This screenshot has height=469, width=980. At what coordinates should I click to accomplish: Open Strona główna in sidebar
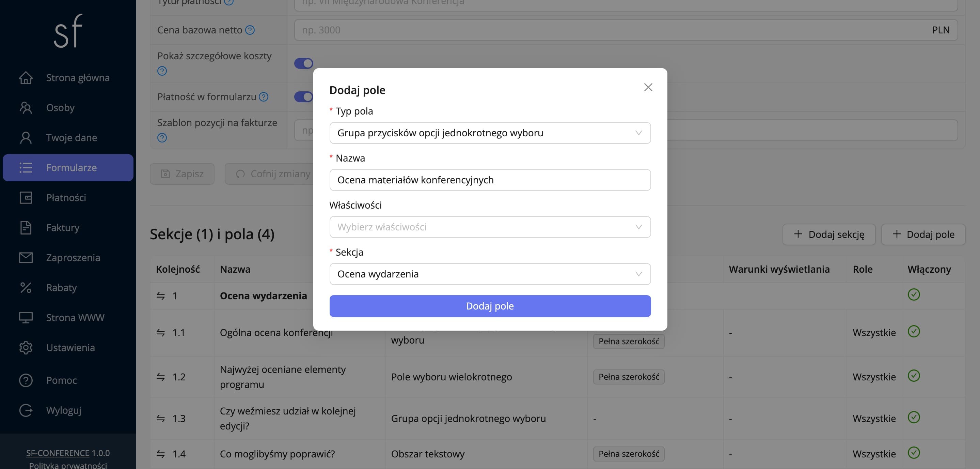coord(68,78)
